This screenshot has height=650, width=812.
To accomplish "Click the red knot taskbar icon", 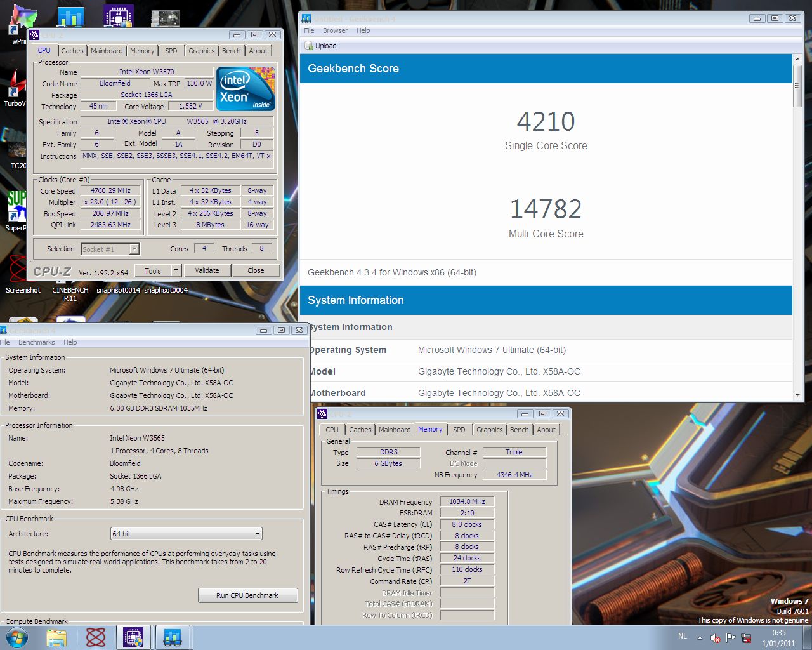I will [x=95, y=637].
